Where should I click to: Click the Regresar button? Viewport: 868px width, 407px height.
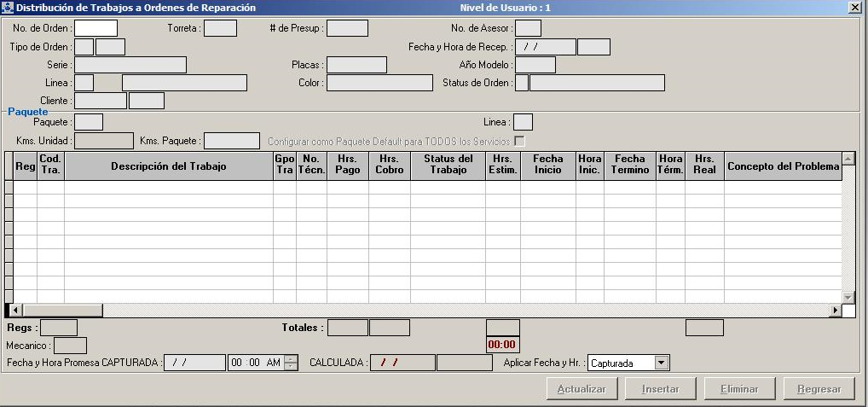pyautogui.click(x=819, y=389)
